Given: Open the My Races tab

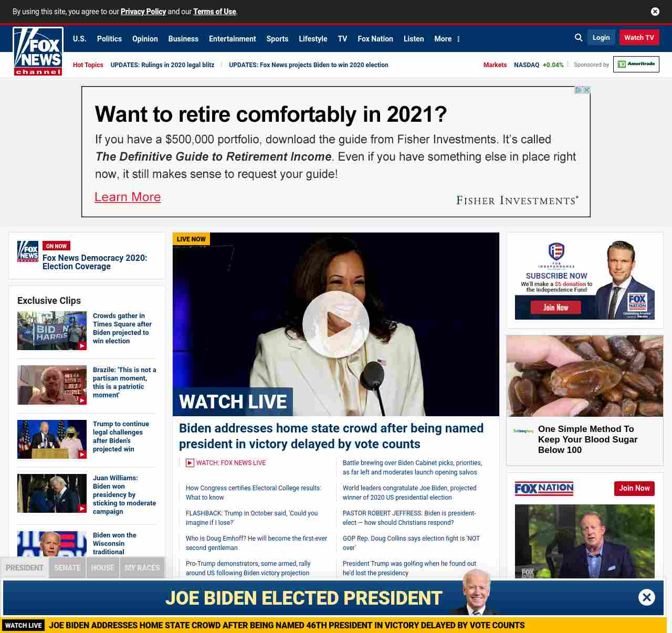Looking at the screenshot, I should (142, 568).
